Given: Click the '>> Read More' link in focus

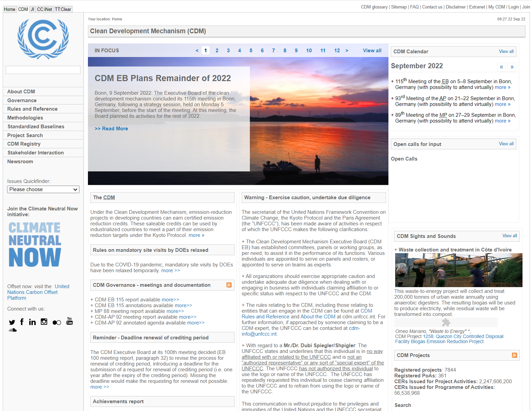Looking at the screenshot, I should [x=111, y=129].
